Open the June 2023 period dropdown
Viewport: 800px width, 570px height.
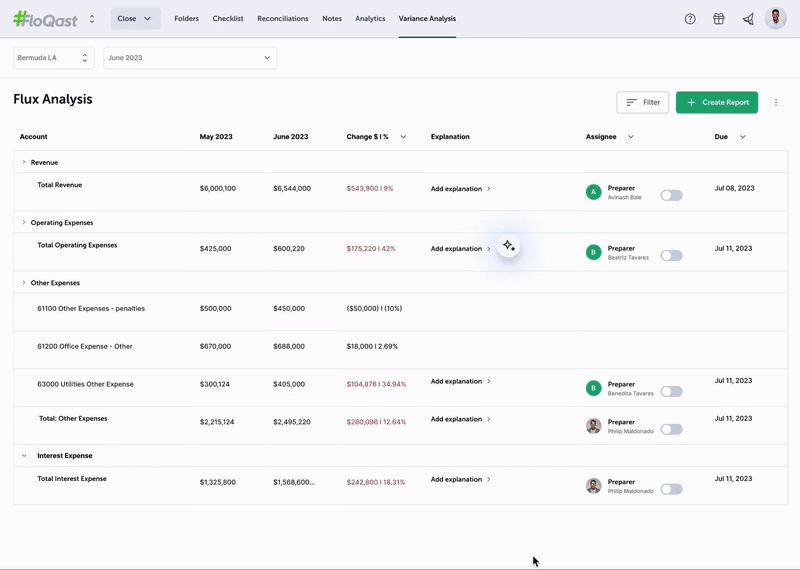click(x=190, y=58)
